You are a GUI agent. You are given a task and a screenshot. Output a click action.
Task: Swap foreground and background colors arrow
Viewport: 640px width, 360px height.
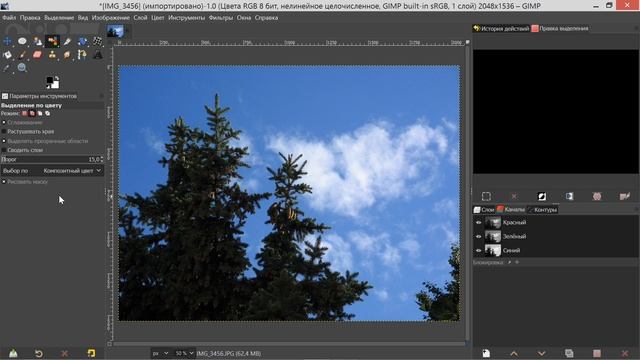[x=57, y=78]
